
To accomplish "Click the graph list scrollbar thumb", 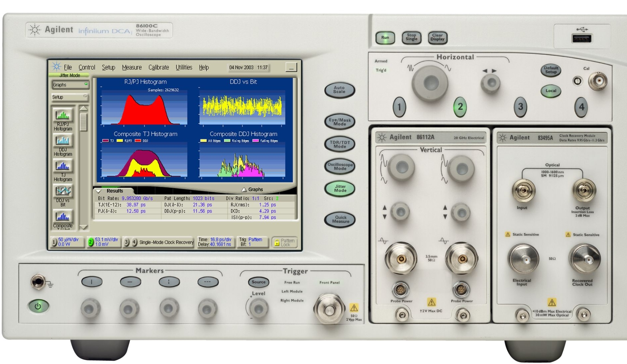I will tap(83, 122).
